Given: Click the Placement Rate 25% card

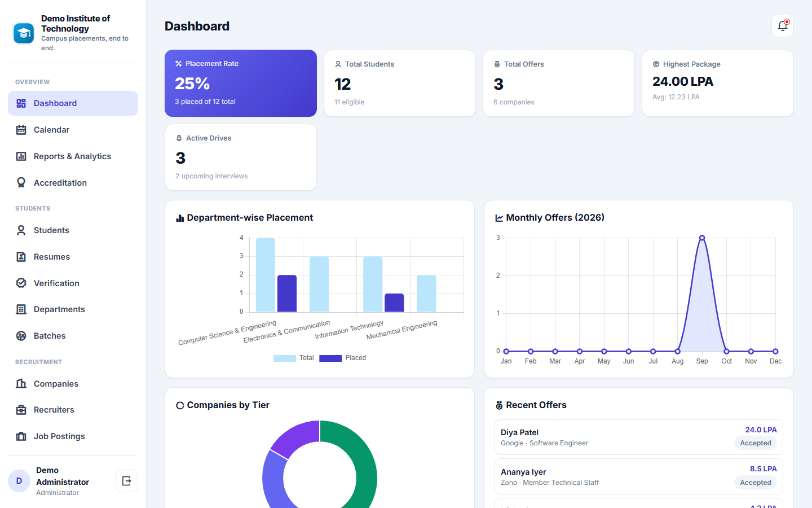Looking at the screenshot, I should (241, 83).
